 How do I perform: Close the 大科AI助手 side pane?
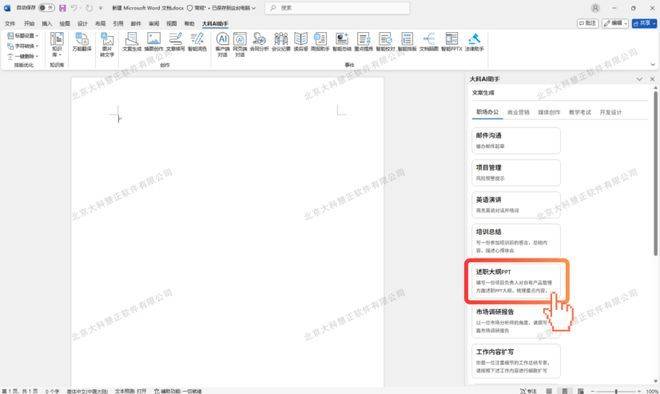coord(652,79)
